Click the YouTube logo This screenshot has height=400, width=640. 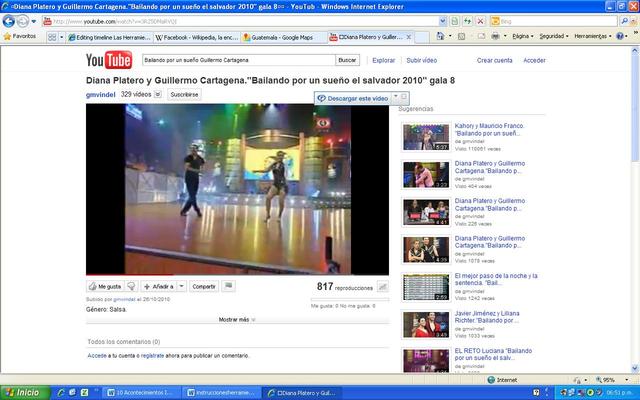(x=109, y=60)
